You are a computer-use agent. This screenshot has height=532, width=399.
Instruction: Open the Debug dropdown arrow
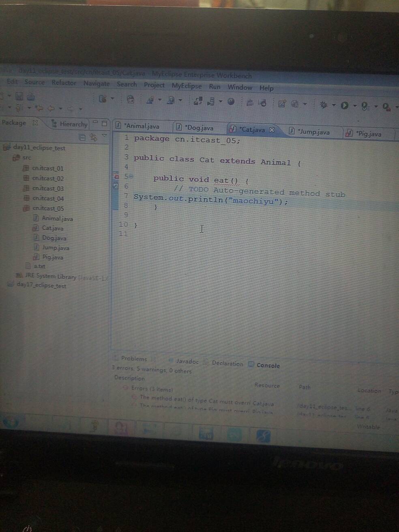click(x=334, y=105)
